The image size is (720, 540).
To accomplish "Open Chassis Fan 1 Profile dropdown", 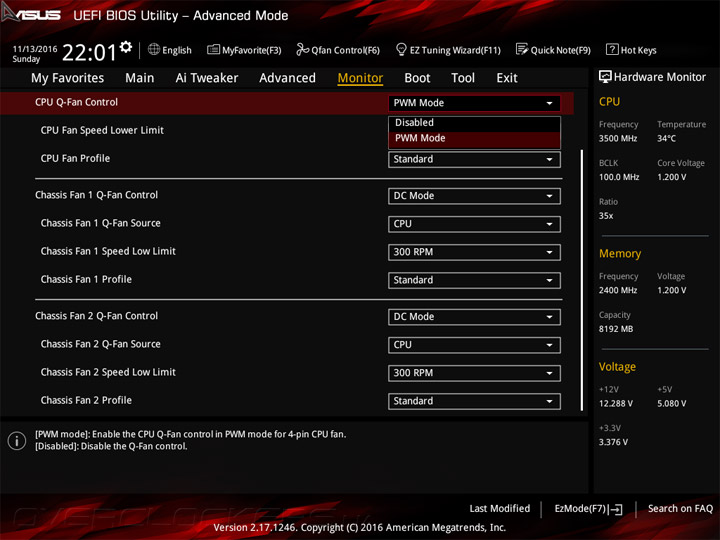I will pos(474,280).
